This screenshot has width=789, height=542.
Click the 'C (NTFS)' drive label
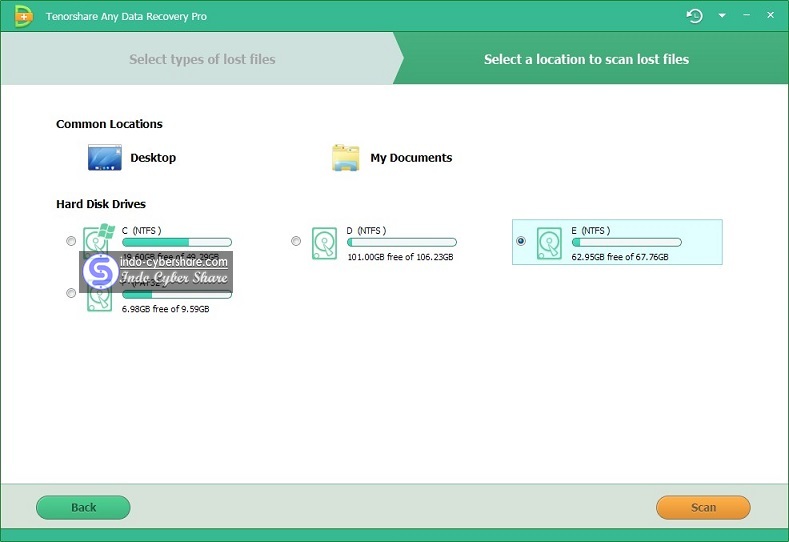[x=141, y=230]
